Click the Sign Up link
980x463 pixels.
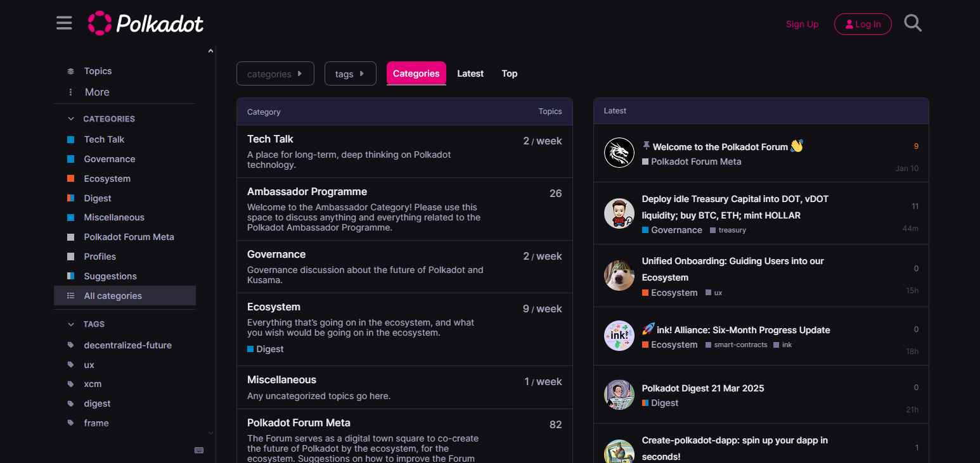click(803, 24)
